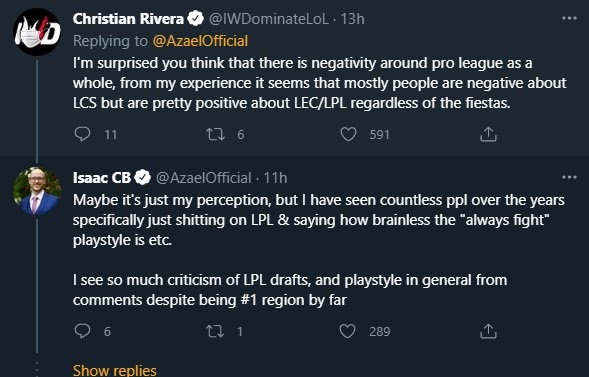The width and height of the screenshot is (589, 377).
Task: Like Isaac CB's tweet with 289 likes
Action: (x=347, y=331)
